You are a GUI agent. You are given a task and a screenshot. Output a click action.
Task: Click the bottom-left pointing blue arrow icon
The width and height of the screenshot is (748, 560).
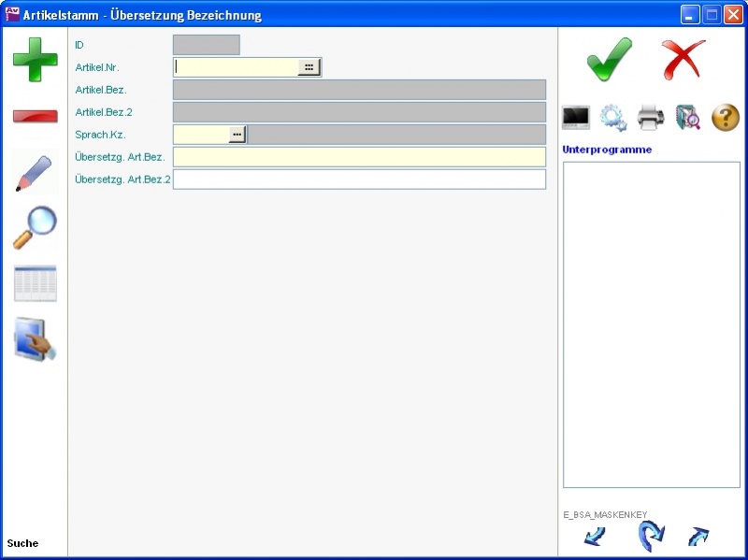594,537
